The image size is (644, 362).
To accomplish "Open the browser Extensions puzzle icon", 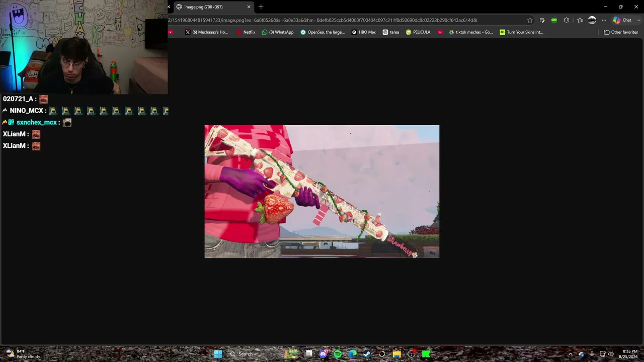I will coord(567,20).
